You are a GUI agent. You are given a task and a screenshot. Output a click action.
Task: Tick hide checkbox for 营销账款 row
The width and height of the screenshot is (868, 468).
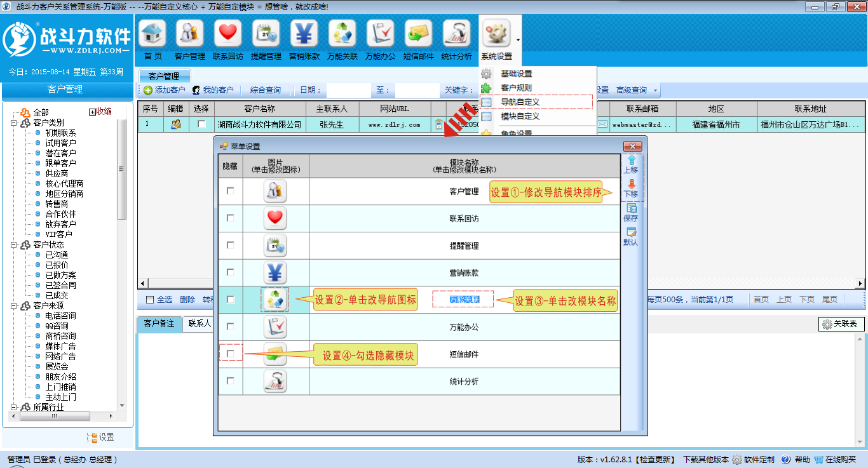230,272
